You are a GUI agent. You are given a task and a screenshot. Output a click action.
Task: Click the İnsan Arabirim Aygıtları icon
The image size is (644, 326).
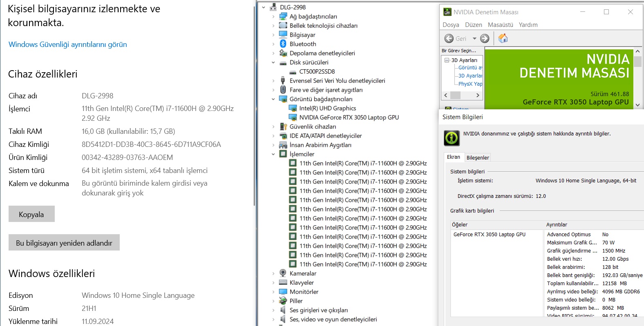tap(283, 145)
